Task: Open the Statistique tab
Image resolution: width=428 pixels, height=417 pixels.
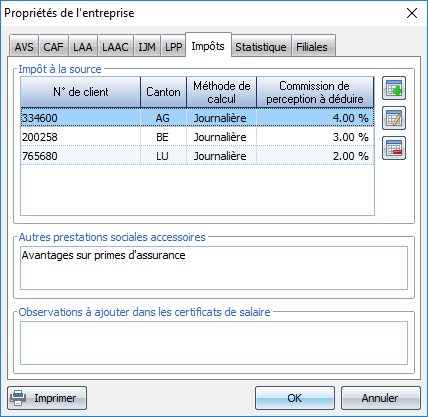Action: click(261, 46)
